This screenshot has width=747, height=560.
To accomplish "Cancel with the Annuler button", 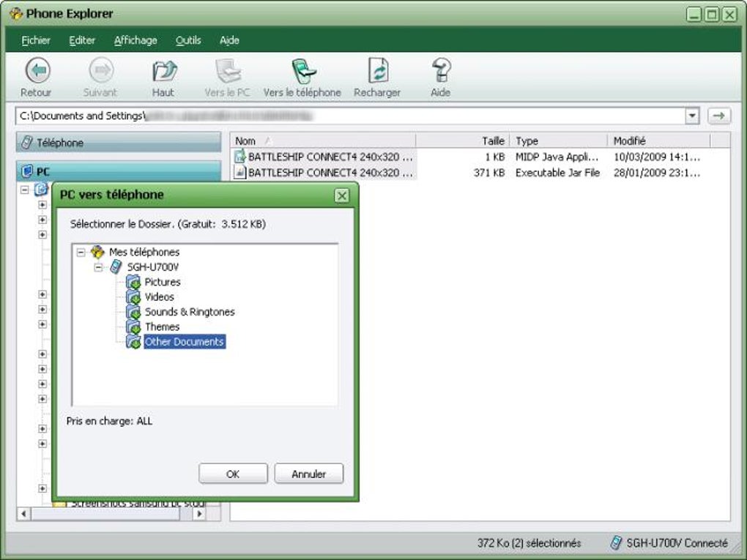I will click(309, 474).
